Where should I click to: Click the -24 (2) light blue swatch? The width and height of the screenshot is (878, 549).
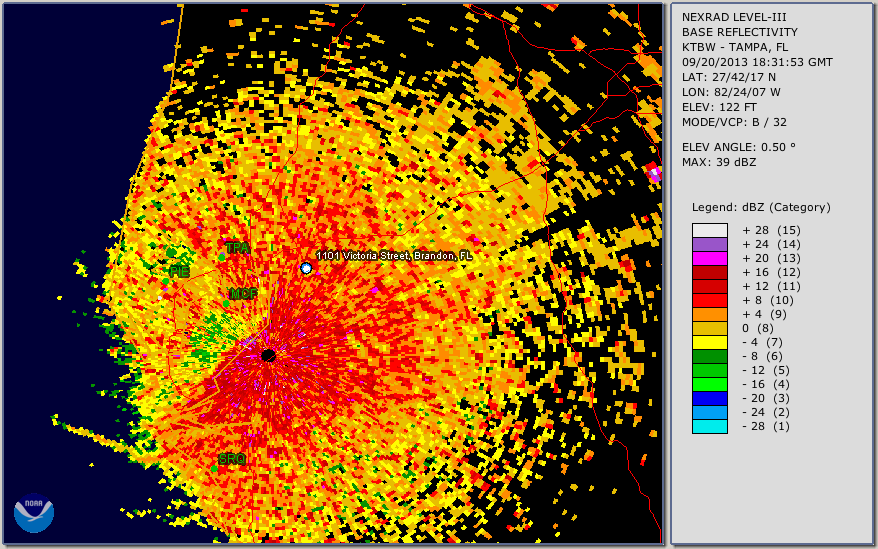709,412
